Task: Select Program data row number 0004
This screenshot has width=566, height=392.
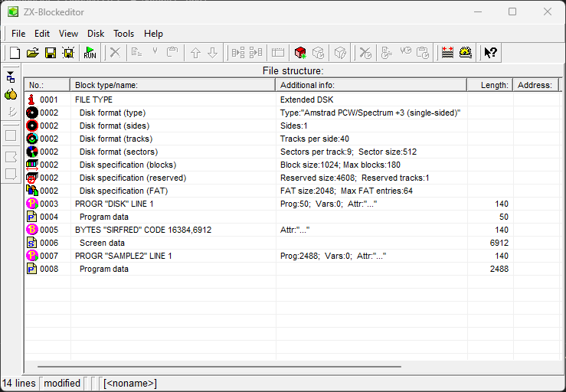Action: (x=292, y=217)
